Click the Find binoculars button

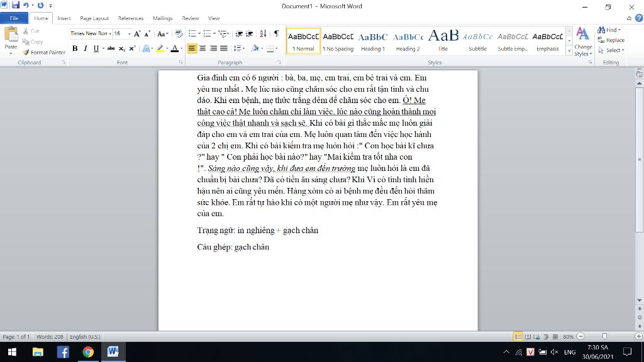609,30
